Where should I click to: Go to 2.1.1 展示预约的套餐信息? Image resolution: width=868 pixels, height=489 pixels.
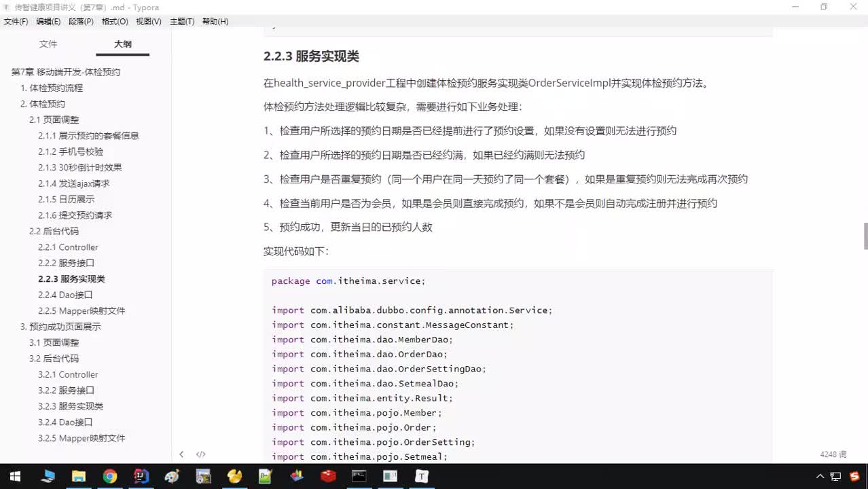tap(88, 136)
